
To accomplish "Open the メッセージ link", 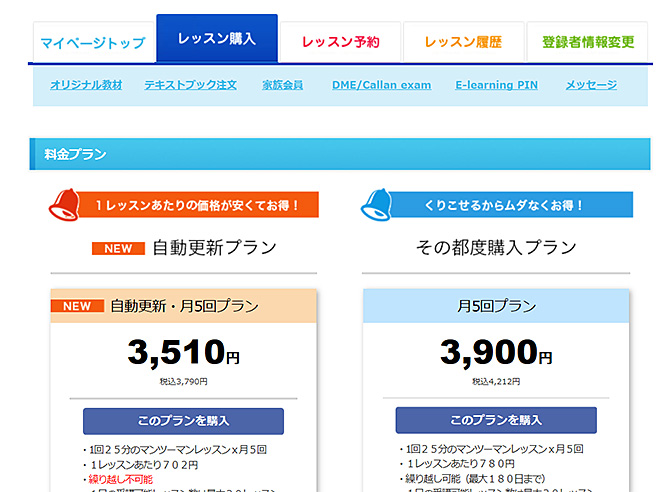I will click(x=591, y=85).
